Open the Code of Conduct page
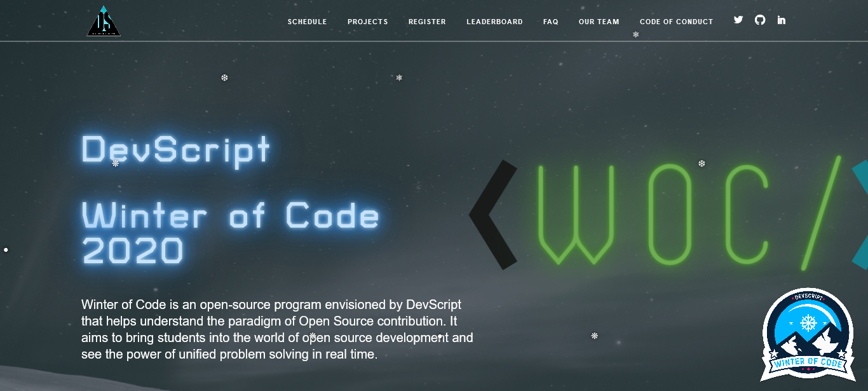Image resolution: width=868 pixels, height=391 pixels. click(x=676, y=21)
